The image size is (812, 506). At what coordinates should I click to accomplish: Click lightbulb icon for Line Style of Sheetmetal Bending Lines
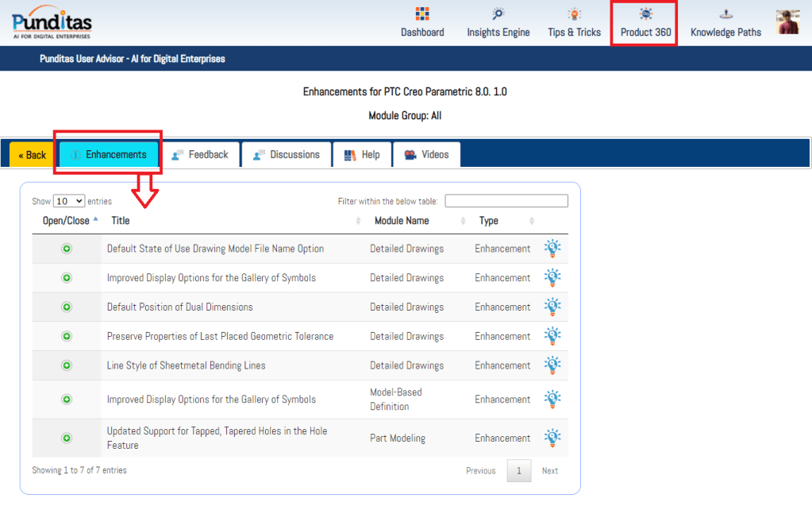click(x=552, y=365)
